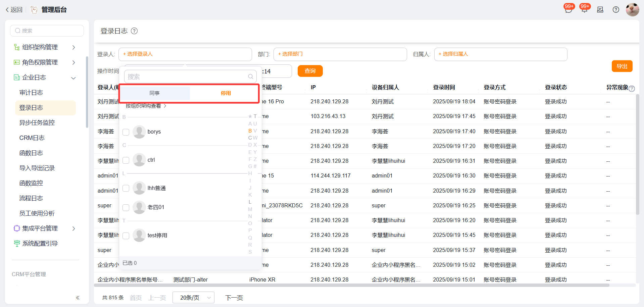Click the search magnifier in the popup

[250, 76]
